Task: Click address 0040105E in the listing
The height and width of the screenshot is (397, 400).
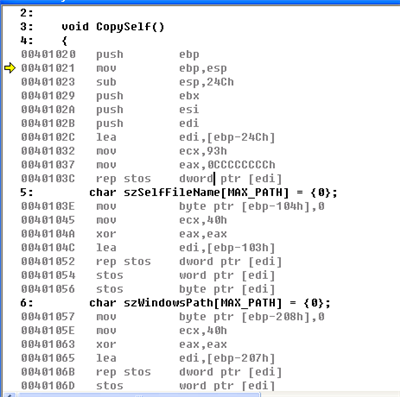Action: point(48,331)
